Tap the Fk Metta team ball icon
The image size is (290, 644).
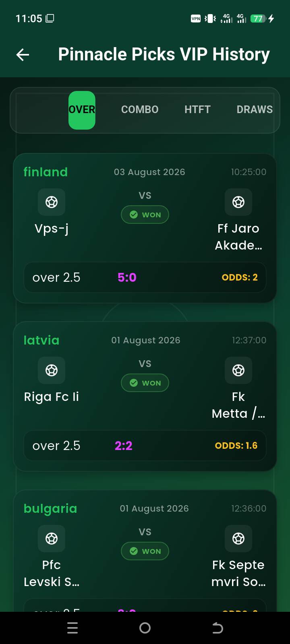238,370
